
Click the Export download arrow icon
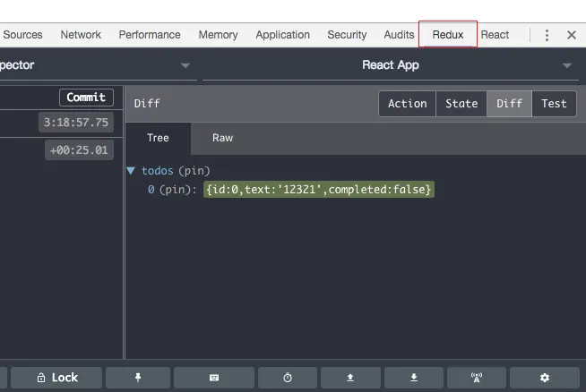coord(414,378)
